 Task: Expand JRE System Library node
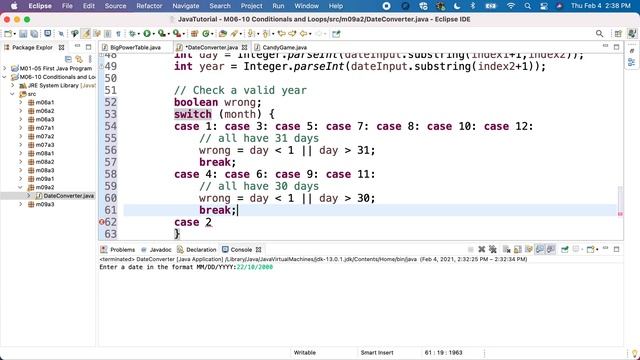click(x=13, y=85)
